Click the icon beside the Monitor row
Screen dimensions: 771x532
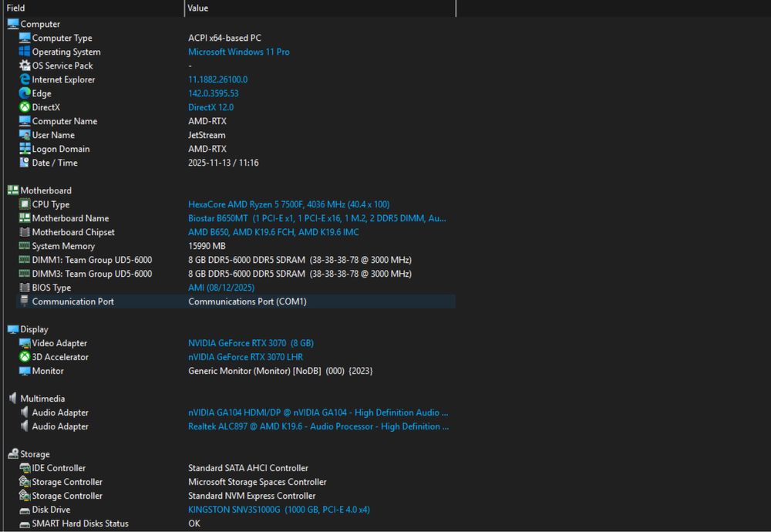click(25, 371)
